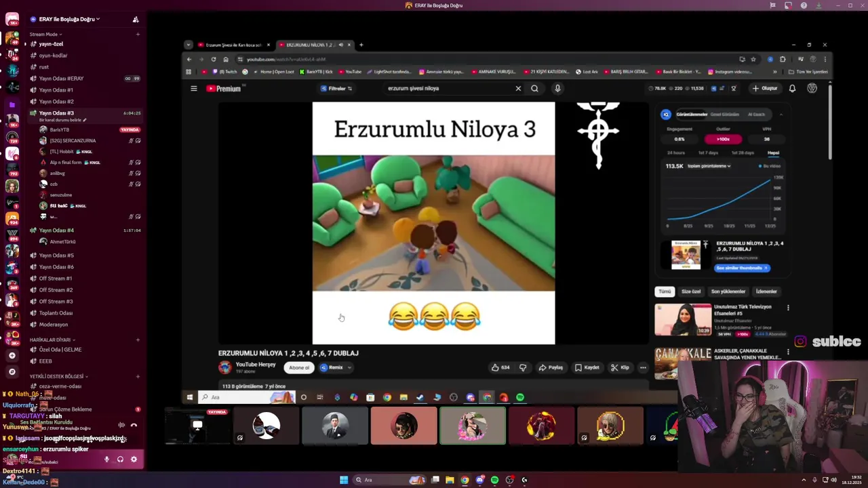Join voice channel Yayın Odası #2
This screenshot has width=868, height=488.
[x=56, y=102]
